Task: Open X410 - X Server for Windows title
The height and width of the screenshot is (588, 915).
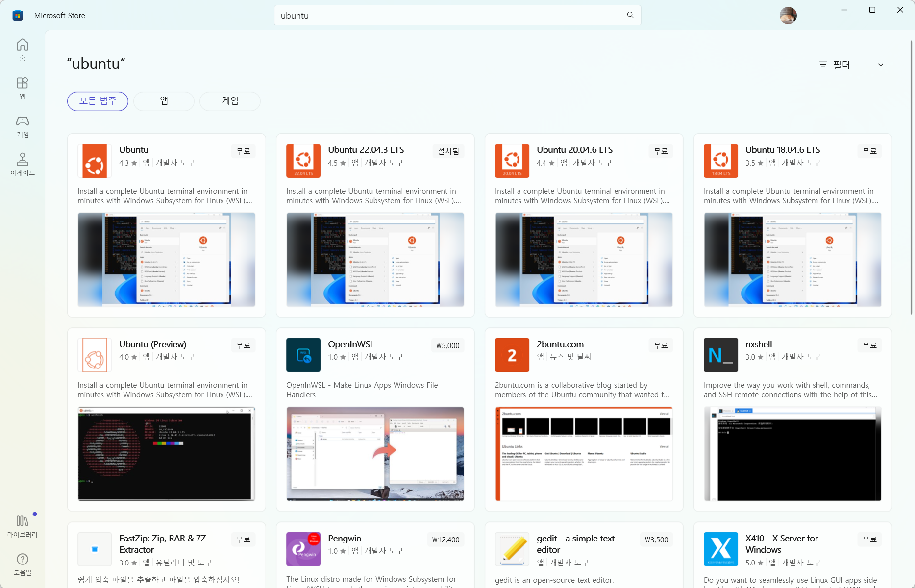Action: (x=782, y=544)
